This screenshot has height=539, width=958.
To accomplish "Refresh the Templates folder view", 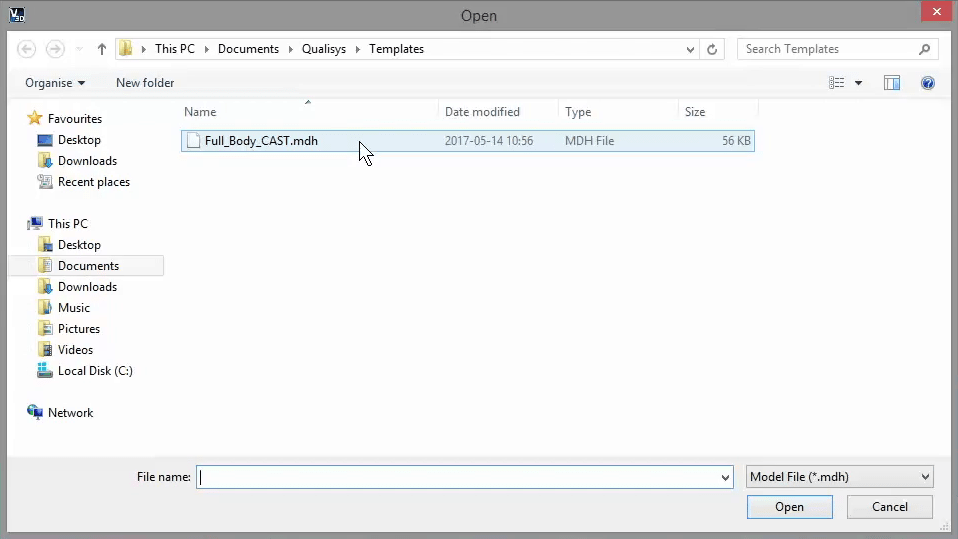I will click(712, 49).
